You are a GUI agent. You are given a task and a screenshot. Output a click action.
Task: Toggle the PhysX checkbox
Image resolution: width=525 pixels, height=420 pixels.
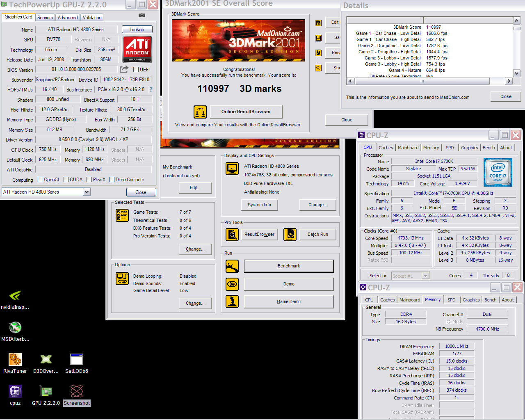click(x=89, y=179)
